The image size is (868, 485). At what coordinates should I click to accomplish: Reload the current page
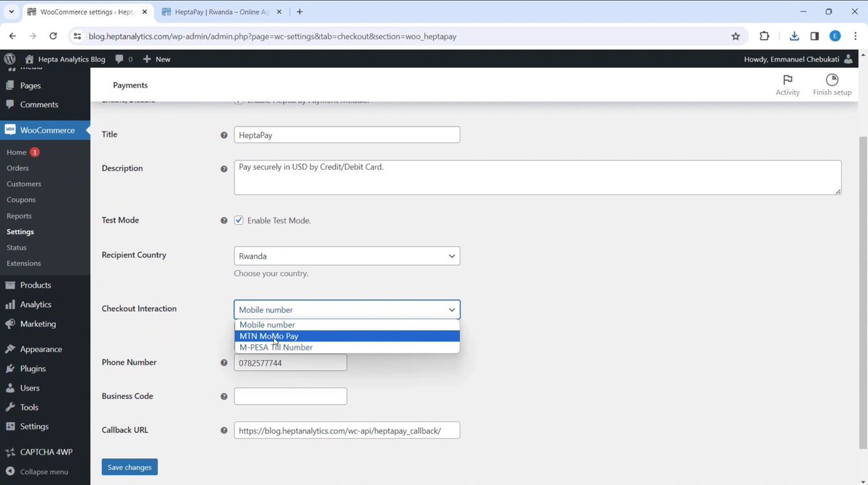point(53,36)
